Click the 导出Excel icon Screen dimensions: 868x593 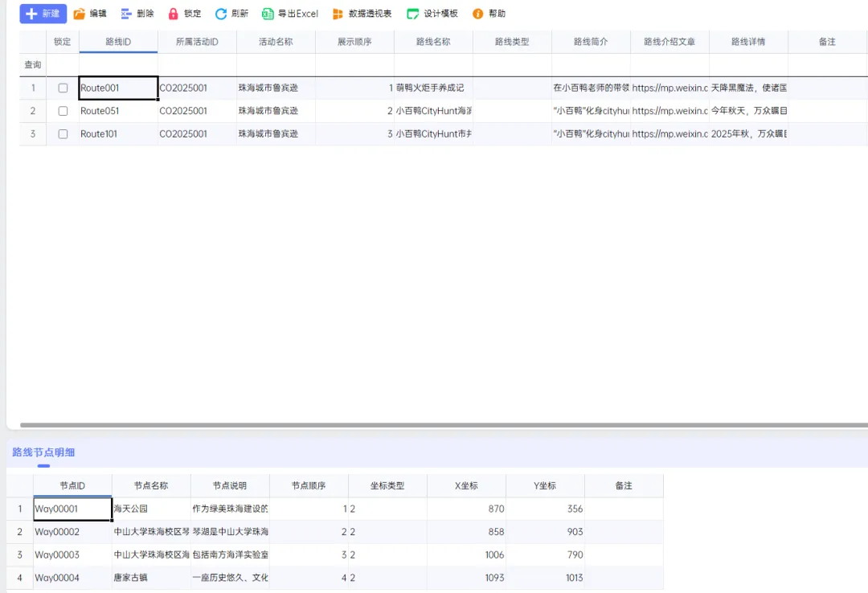click(268, 14)
